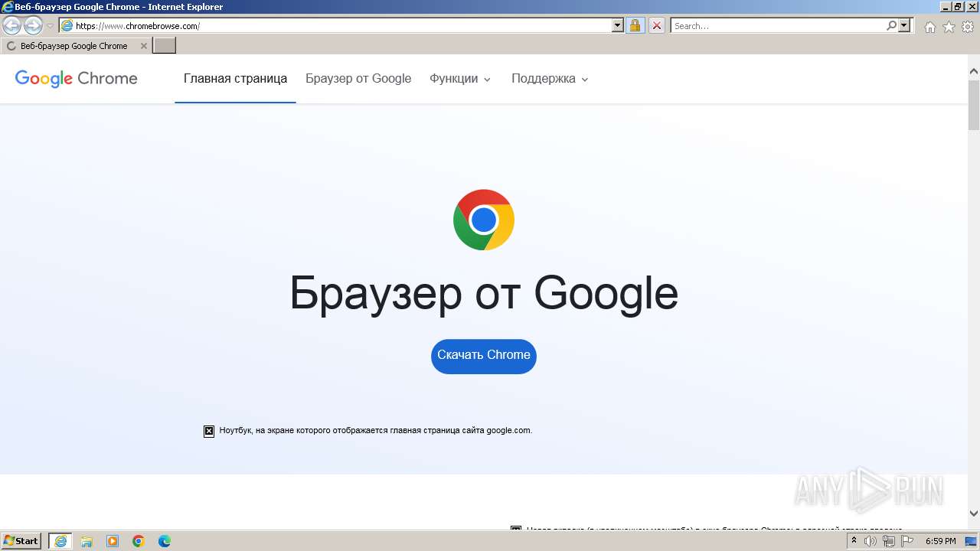Select the Google Chrome page tab

click(75, 46)
